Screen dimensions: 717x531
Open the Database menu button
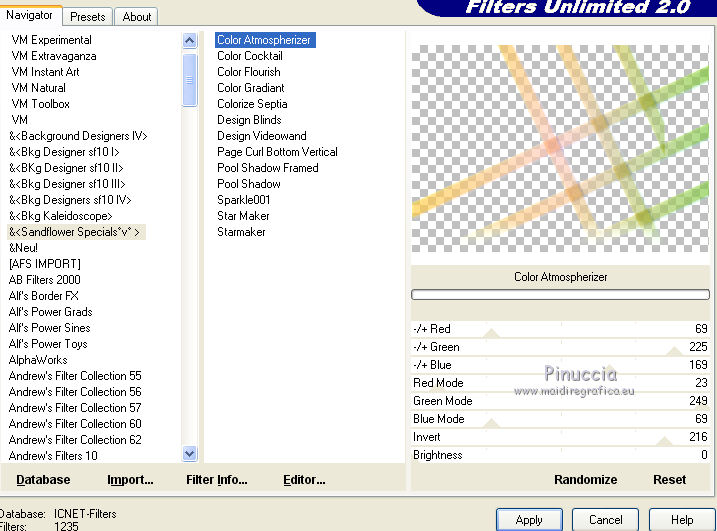43,479
